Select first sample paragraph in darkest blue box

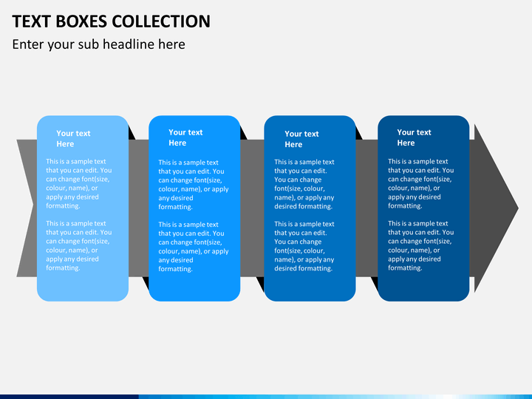[420, 183]
